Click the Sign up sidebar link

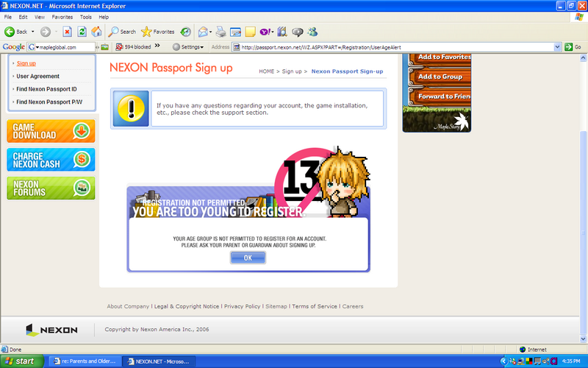pos(26,63)
